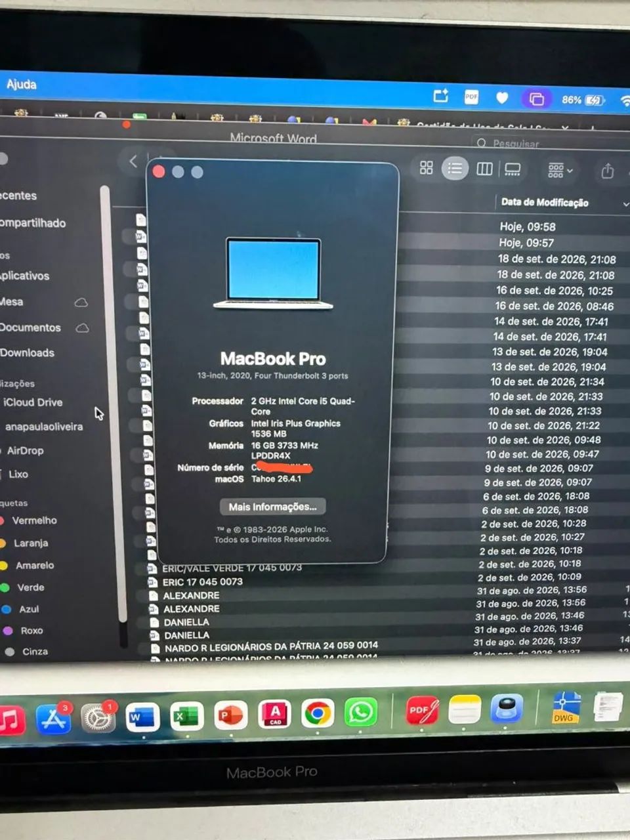
Task: Switch Finder to icon grid view
Action: [x=427, y=168]
